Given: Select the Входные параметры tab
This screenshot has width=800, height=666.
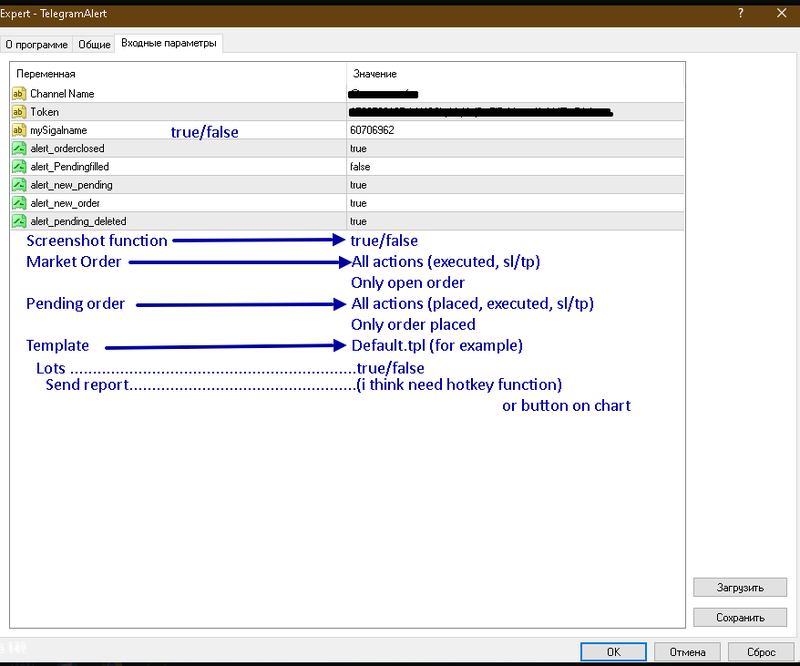Looking at the screenshot, I should 169,43.
